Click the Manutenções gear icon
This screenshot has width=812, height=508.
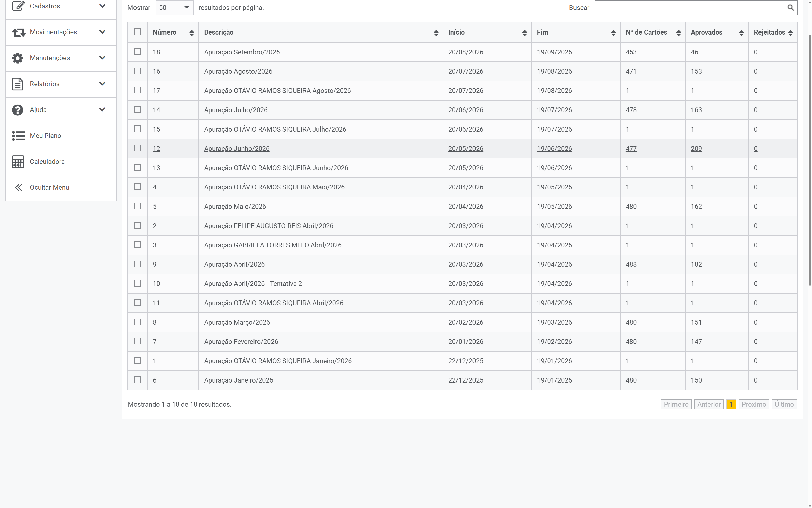click(18, 58)
